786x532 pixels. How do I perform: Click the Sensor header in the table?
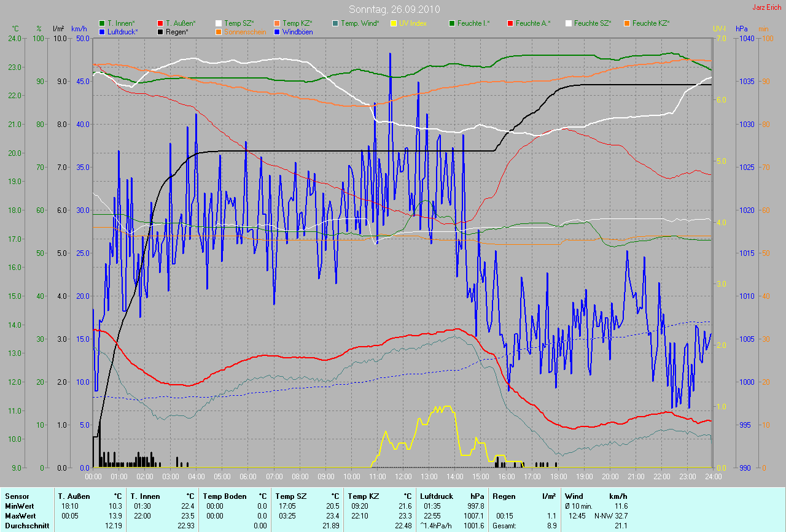17,496
